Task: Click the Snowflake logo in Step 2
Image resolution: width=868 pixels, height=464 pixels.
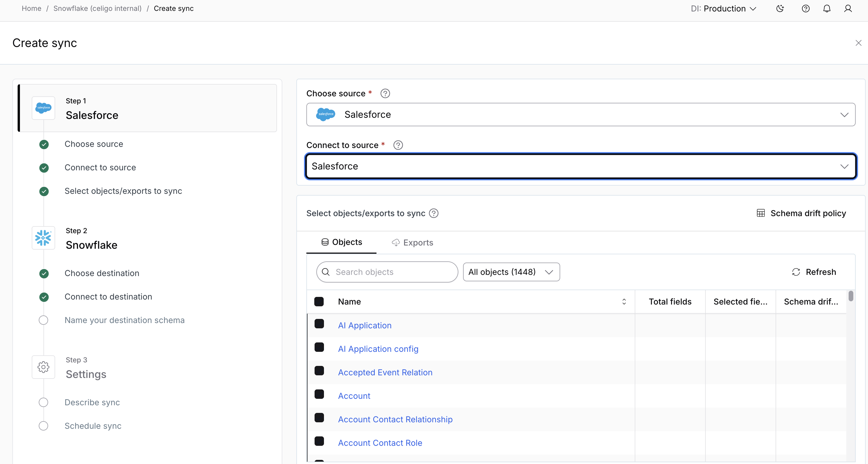Action: 43,238
